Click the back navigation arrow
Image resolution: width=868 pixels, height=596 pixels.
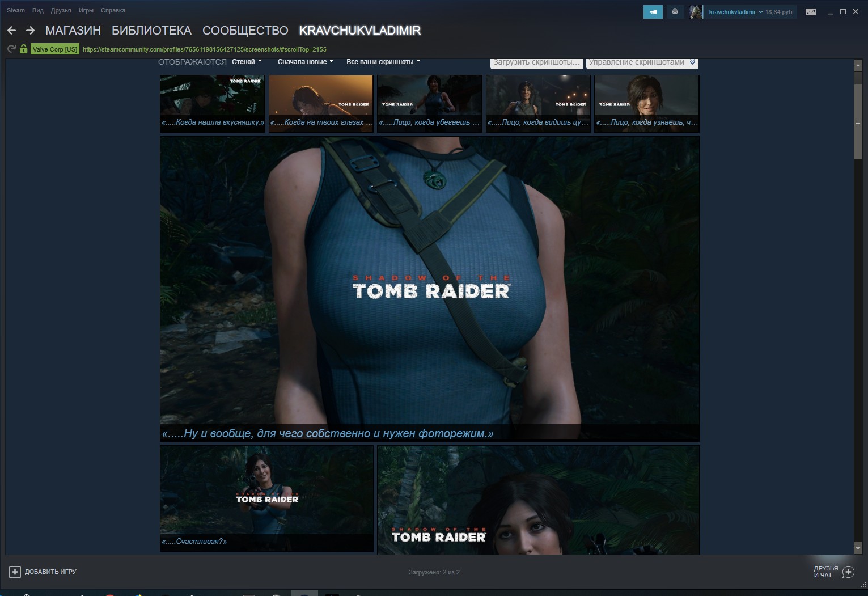coord(11,30)
